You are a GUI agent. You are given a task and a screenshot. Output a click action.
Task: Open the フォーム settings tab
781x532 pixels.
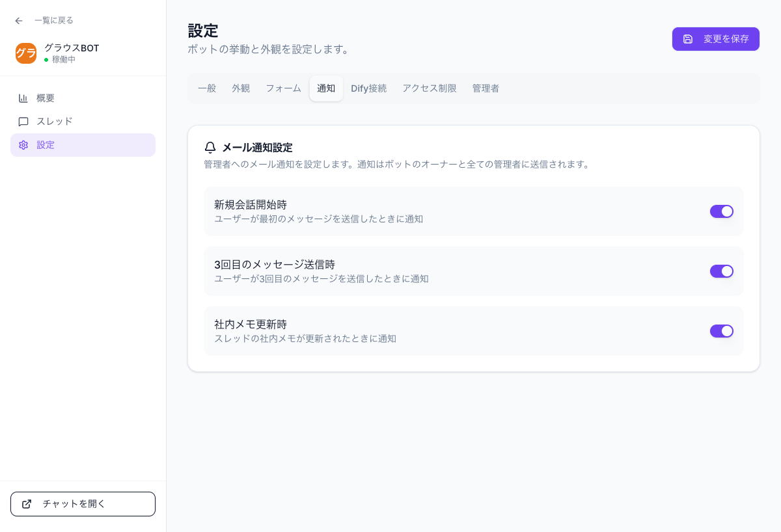283,88
